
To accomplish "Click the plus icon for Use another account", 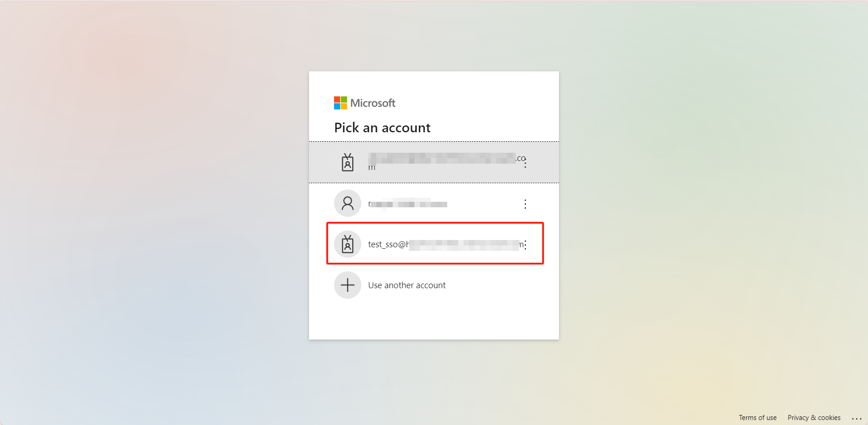I will coord(348,285).
